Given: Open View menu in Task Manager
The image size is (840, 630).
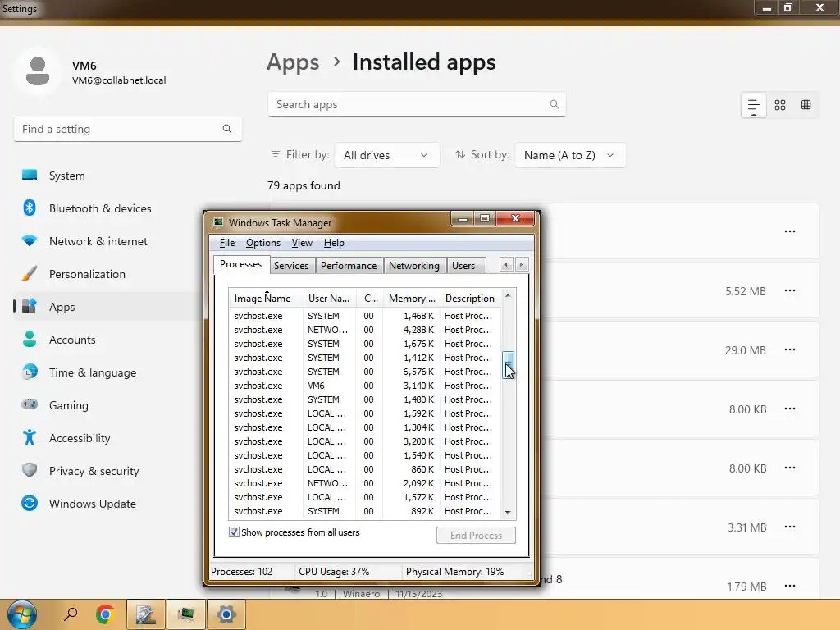Looking at the screenshot, I should coord(302,243).
